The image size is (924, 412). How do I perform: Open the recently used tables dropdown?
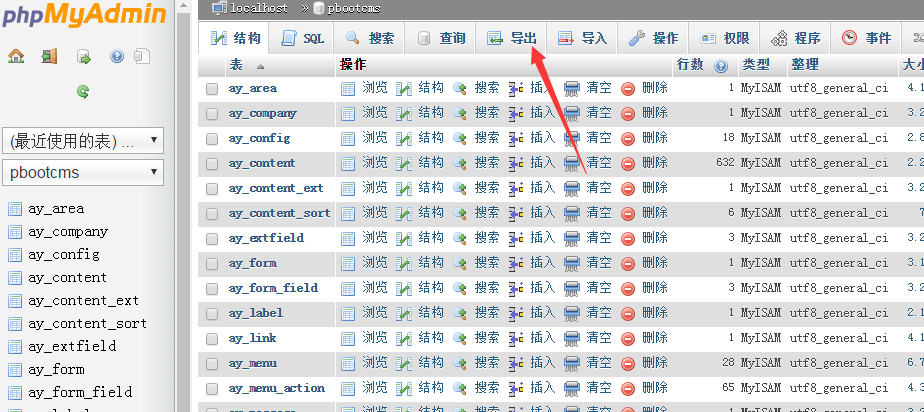coord(83,141)
